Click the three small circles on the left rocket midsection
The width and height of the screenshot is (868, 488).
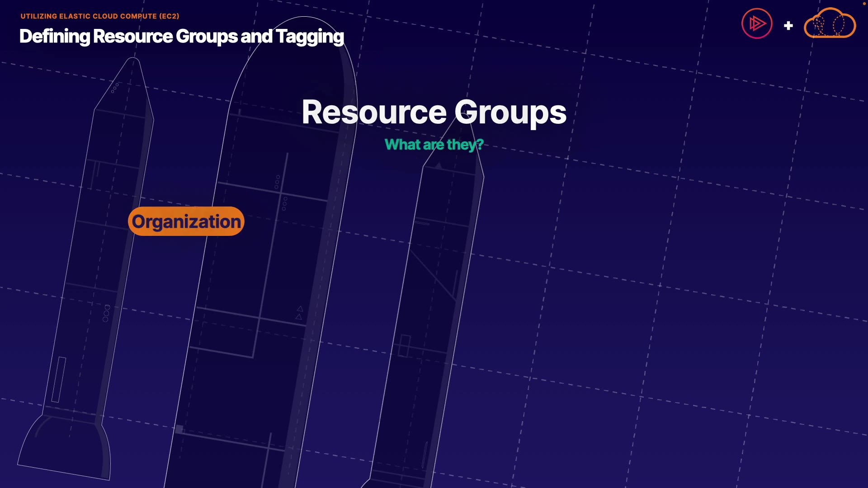tap(106, 313)
